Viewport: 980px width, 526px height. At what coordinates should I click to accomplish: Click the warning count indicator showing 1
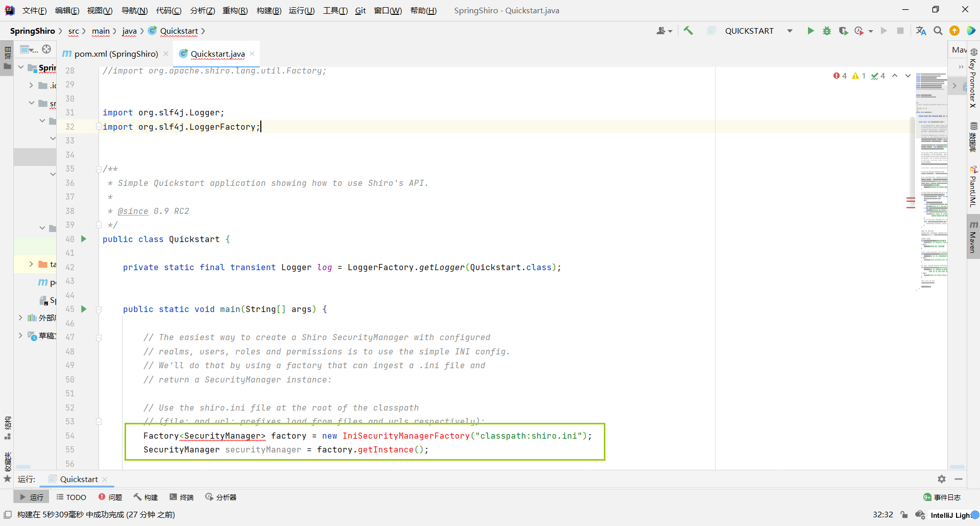(x=859, y=76)
